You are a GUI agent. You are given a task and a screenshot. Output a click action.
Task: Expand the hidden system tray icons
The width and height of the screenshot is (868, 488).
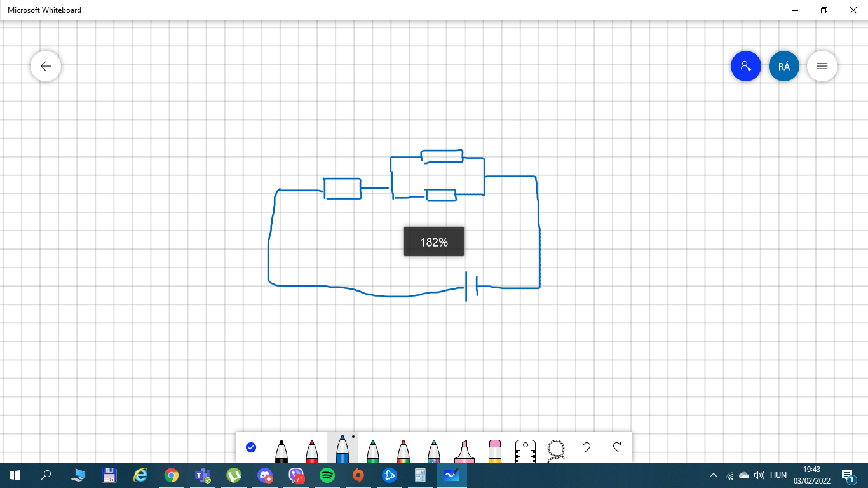pos(714,475)
